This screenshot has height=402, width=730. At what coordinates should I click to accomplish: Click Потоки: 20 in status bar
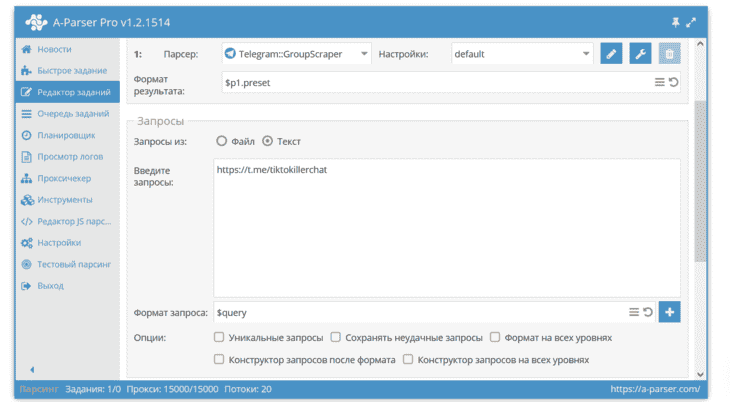coord(248,389)
